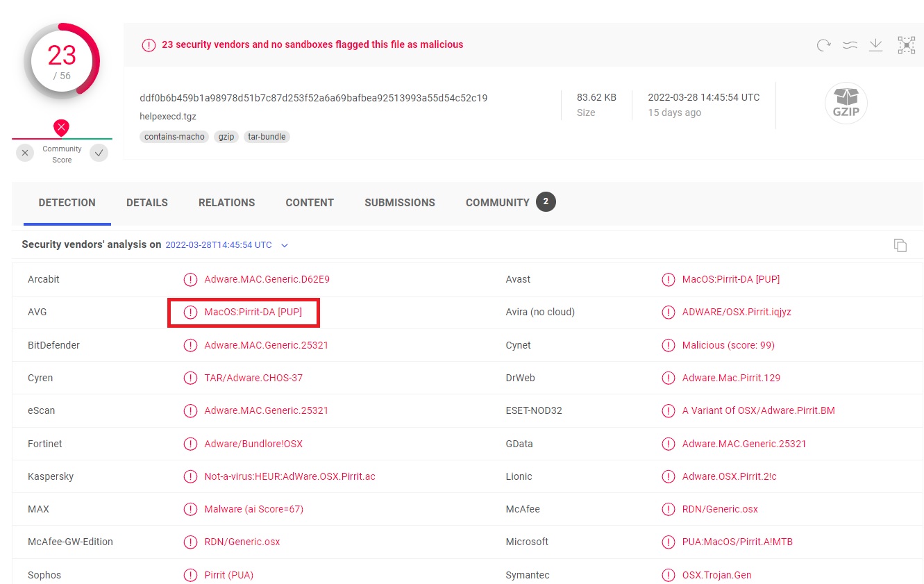The image size is (924, 584).
Task: Download the file using the download icon
Action: 876,45
